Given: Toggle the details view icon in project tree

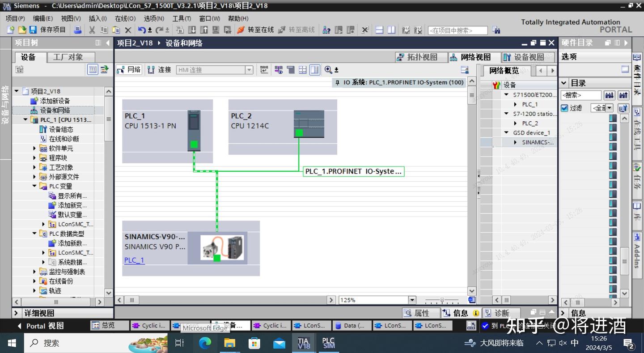Looking at the screenshot, I should pos(93,69).
